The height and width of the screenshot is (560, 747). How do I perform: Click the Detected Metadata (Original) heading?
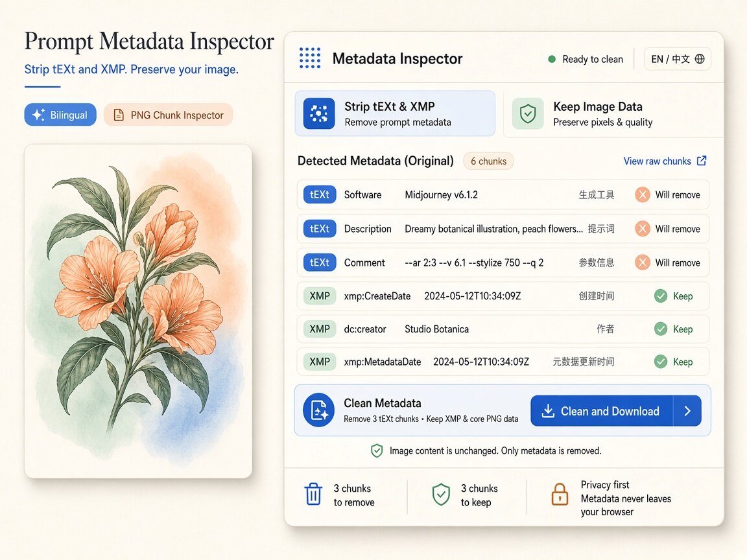pyautogui.click(x=375, y=161)
